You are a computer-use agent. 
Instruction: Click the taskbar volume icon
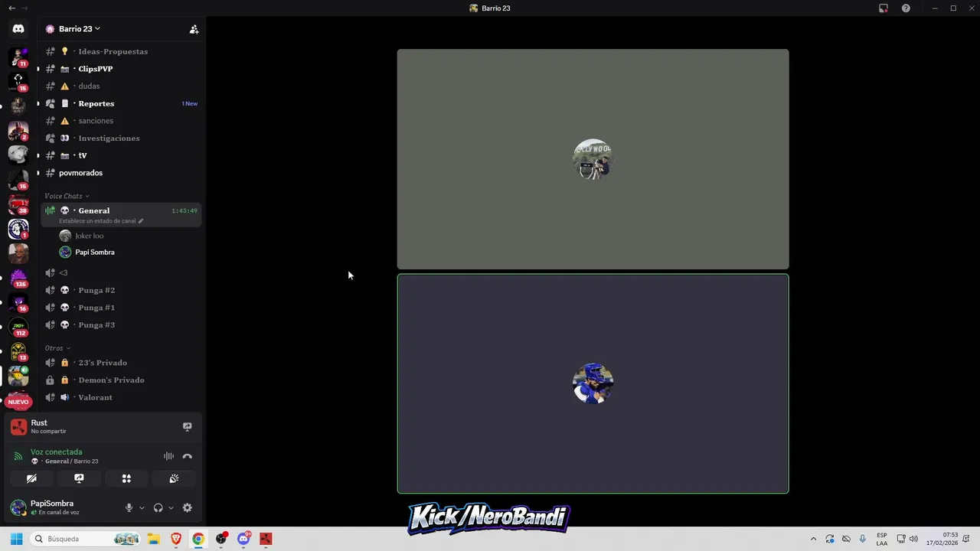913,539
